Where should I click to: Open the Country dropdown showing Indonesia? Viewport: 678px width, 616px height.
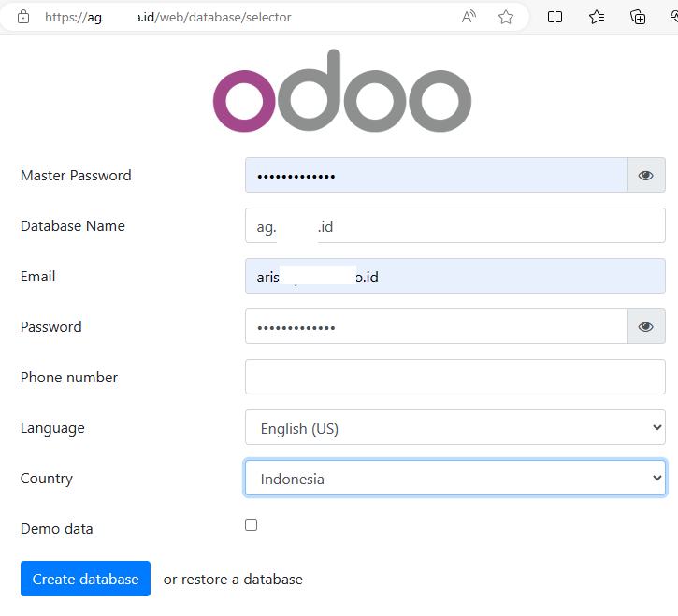tap(454, 478)
